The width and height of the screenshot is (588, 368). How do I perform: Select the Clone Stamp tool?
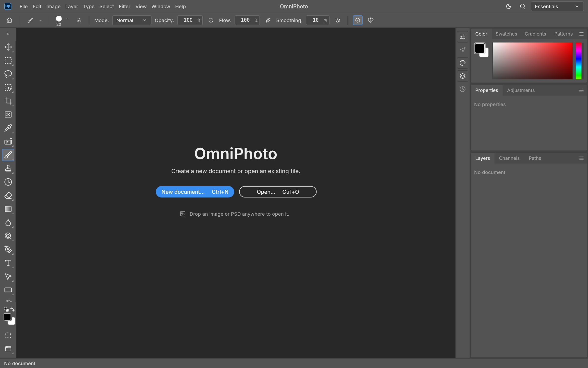click(8, 169)
